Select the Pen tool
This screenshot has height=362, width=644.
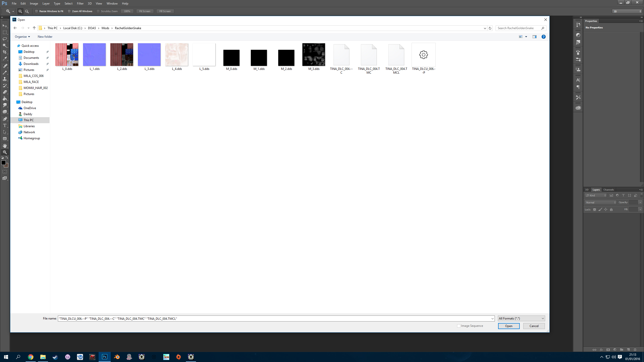pos(5,119)
